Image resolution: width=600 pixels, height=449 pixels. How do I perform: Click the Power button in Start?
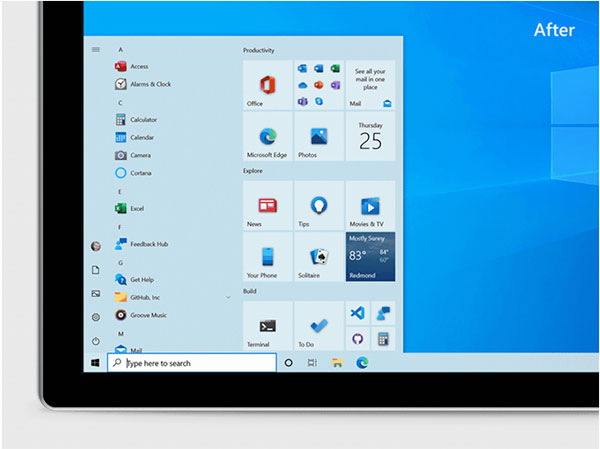tap(96, 341)
